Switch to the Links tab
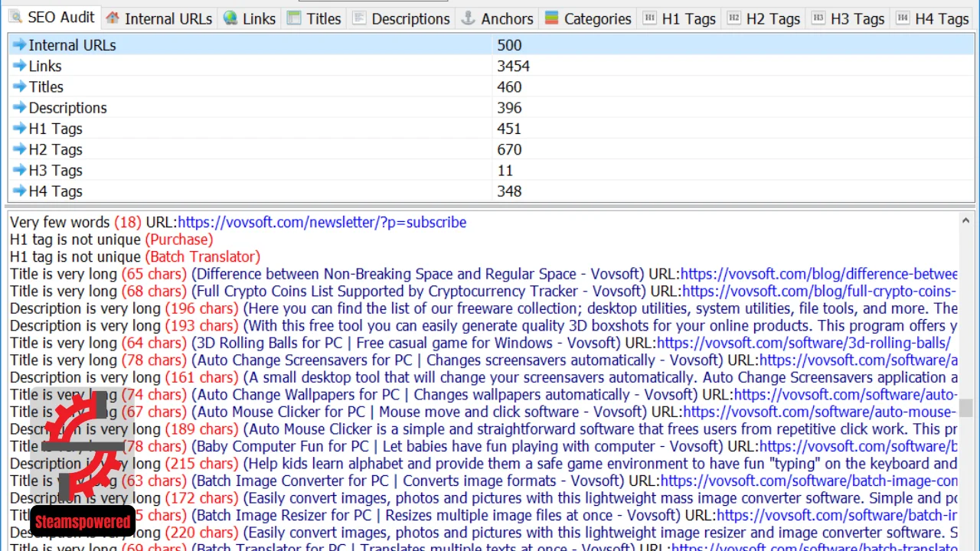Image resolution: width=980 pixels, height=551 pixels. tap(250, 18)
